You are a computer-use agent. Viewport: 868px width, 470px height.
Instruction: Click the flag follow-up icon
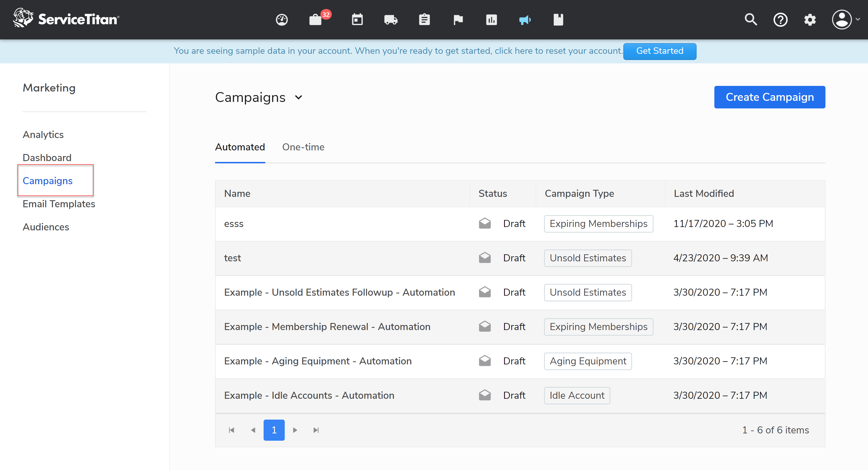coord(458,20)
